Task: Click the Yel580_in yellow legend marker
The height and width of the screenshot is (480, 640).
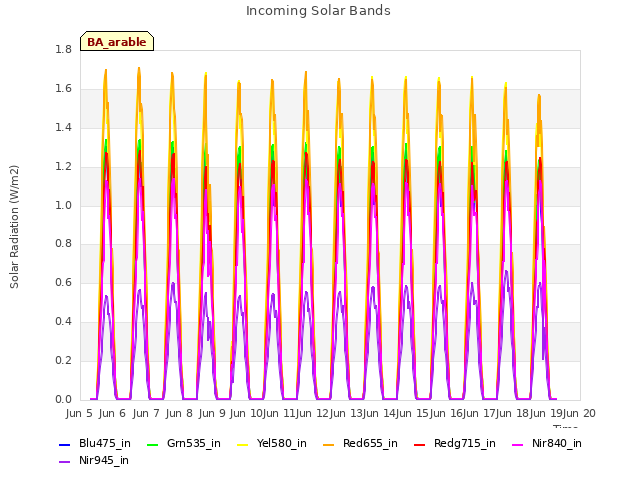Action: coord(242,444)
